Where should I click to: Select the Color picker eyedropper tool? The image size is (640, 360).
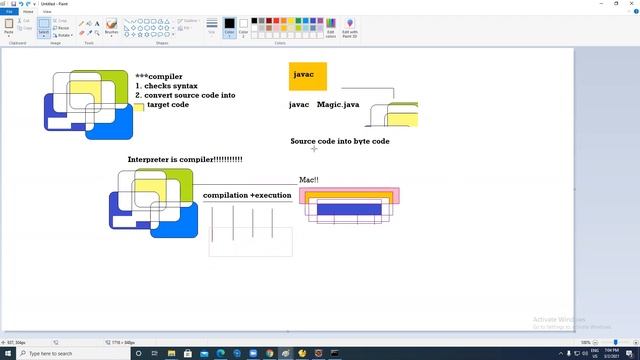pos(89,32)
